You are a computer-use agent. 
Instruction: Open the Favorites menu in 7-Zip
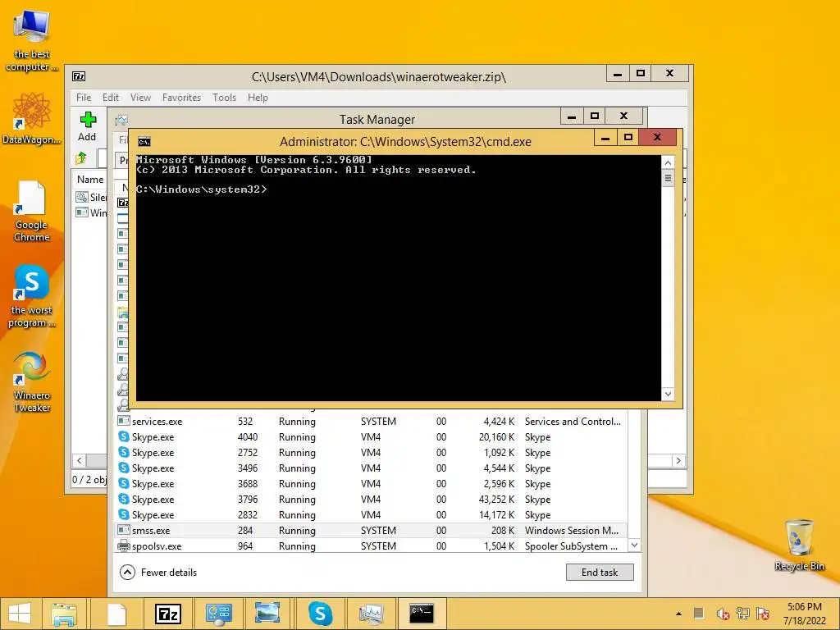click(x=181, y=98)
